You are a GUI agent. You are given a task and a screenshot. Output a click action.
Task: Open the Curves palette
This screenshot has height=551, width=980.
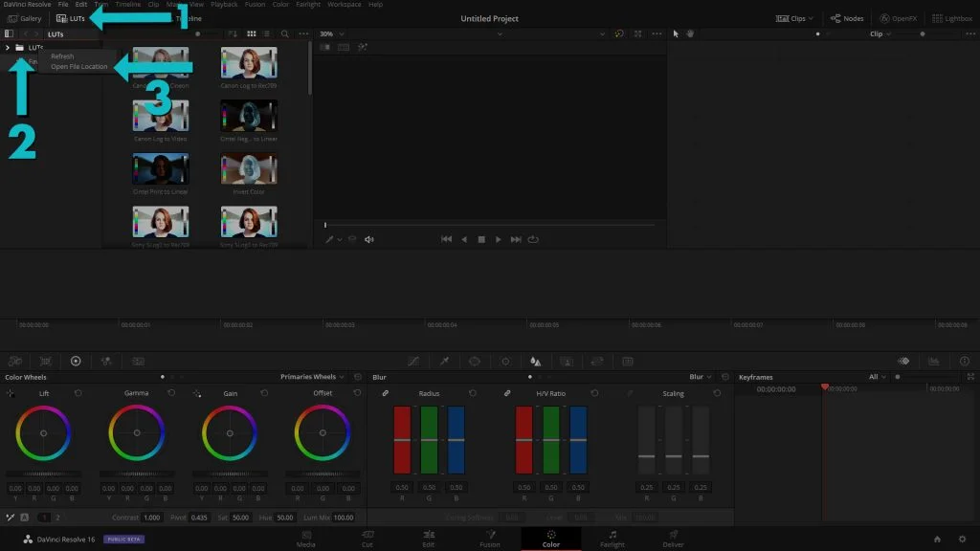click(413, 361)
